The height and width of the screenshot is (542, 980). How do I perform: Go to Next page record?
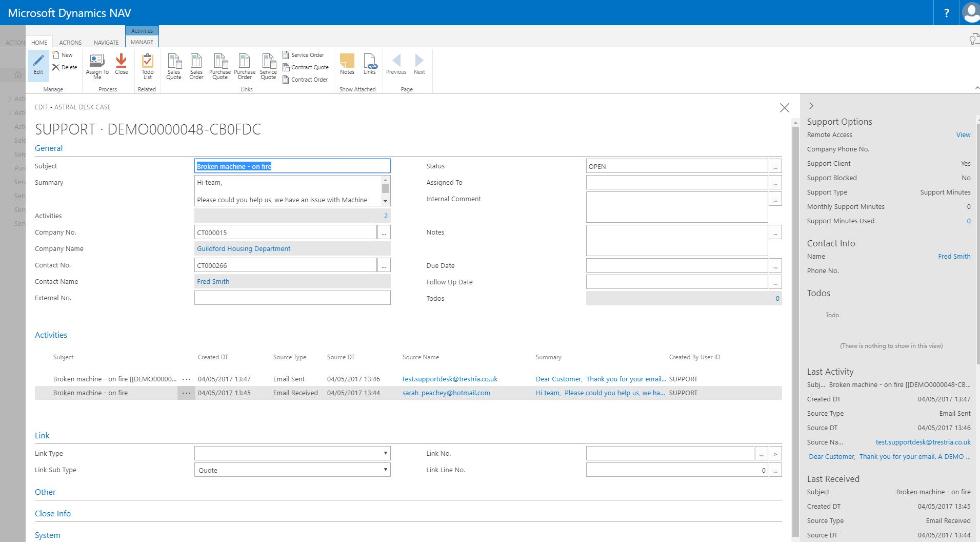coord(419,64)
